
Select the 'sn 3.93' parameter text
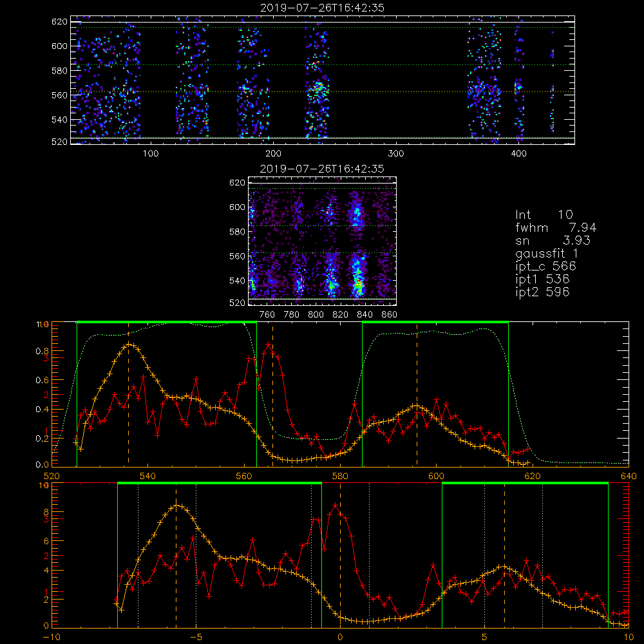pos(553,240)
